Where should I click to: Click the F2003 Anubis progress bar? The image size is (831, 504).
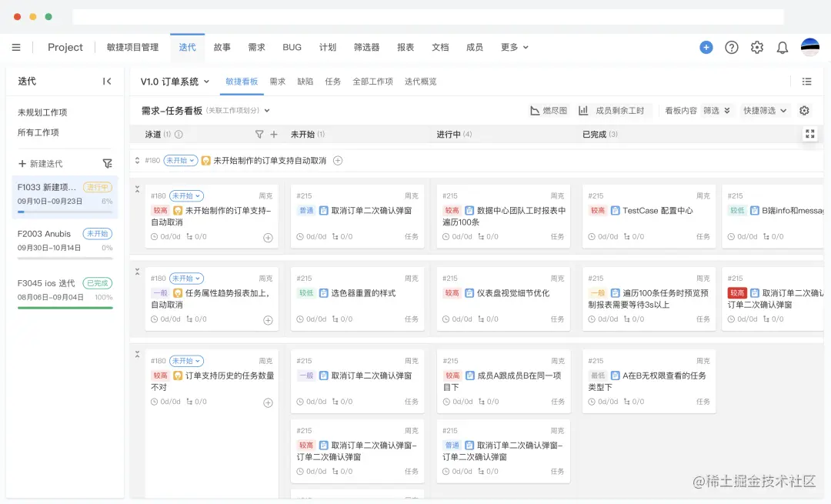coord(65,259)
